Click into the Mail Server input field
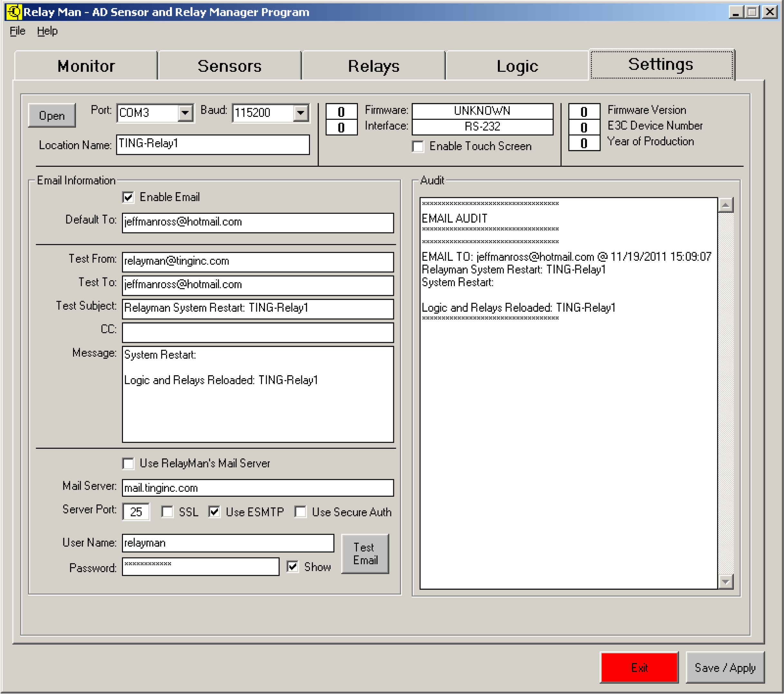This screenshot has height=694, width=784. tap(257, 488)
